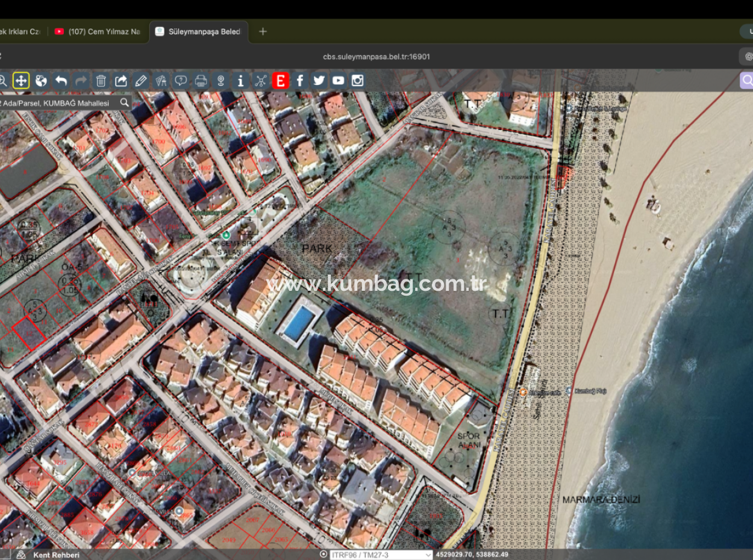Screen dimensions: 753x560
Task: Enable the scissors node-editing tool
Action: point(260,80)
